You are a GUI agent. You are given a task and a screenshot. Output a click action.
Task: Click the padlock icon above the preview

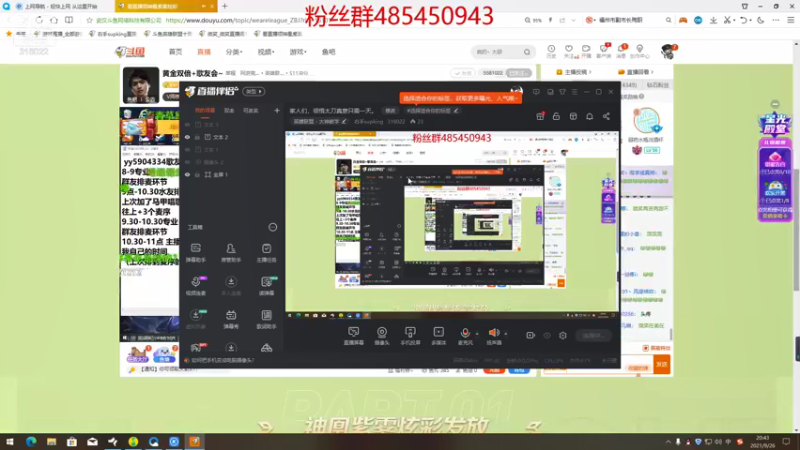coord(556,116)
